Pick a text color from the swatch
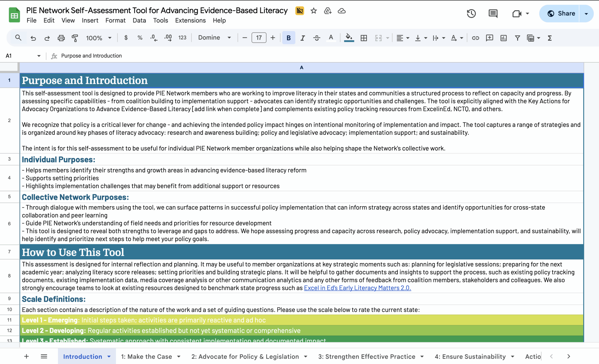The height and width of the screenshot is (364, 599). tap(331, 38)
